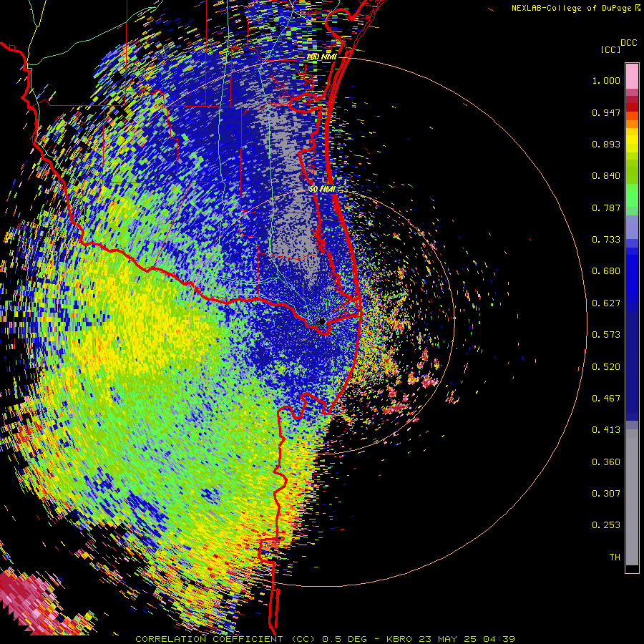Click the 100 NMI range ring label
This screenshot has height=644, width=644.
coord(321,57)
